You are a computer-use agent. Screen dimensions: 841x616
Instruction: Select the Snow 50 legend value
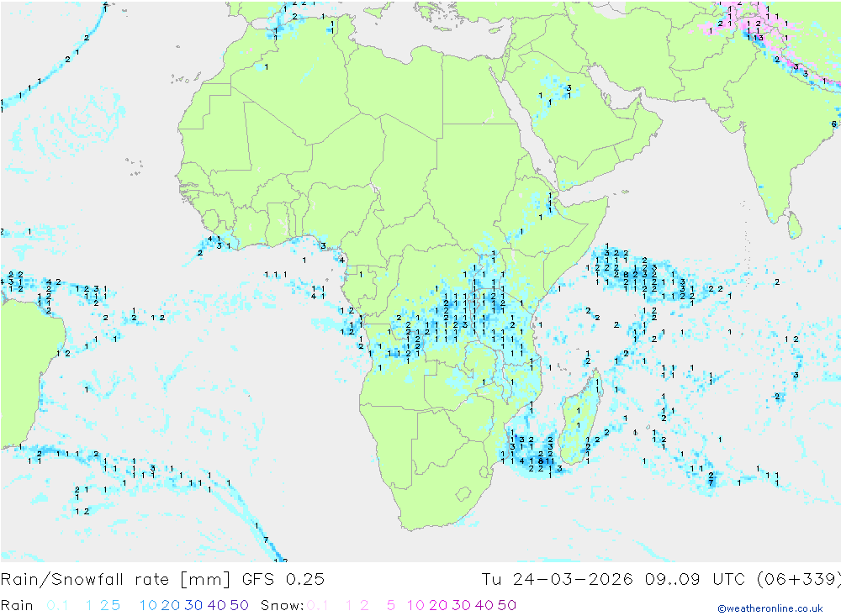[x=507, y=605]
